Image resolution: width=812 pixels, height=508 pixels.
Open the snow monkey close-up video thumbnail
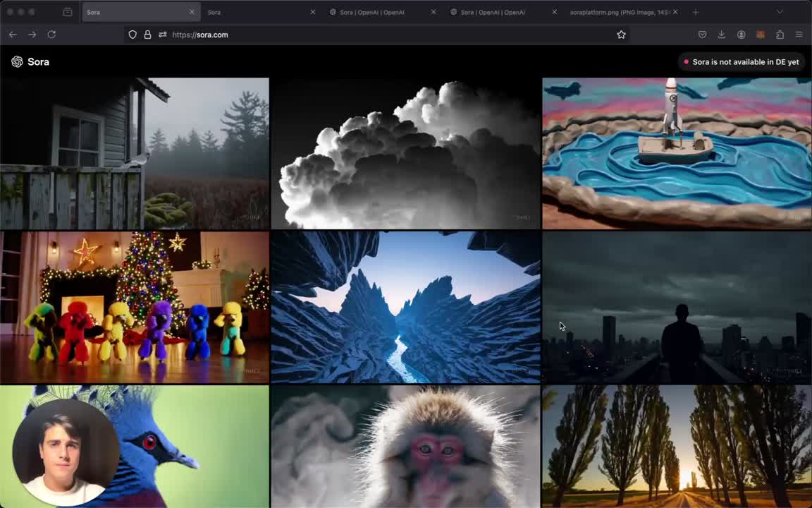[x=406, y=447]
